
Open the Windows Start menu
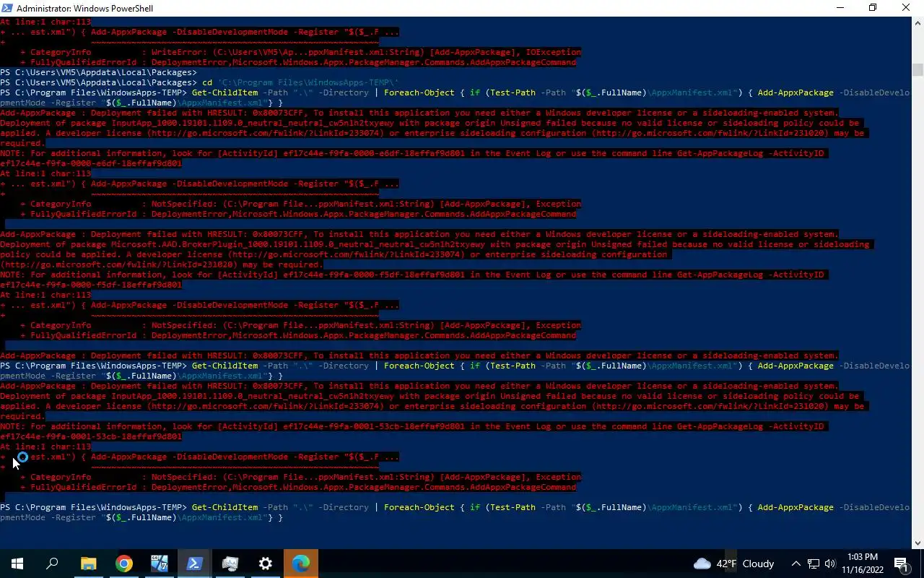(17, 564)
